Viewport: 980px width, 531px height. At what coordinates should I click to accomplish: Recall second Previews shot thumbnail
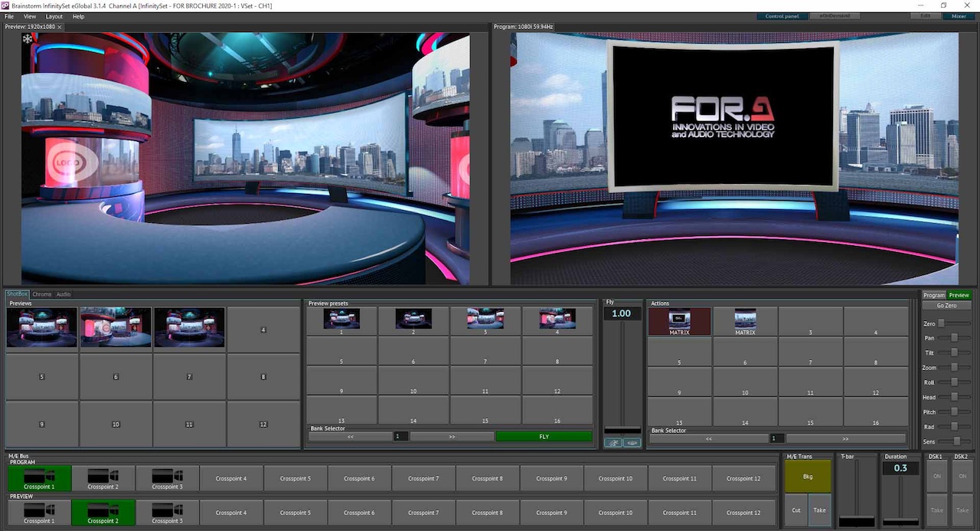(116, 327)
